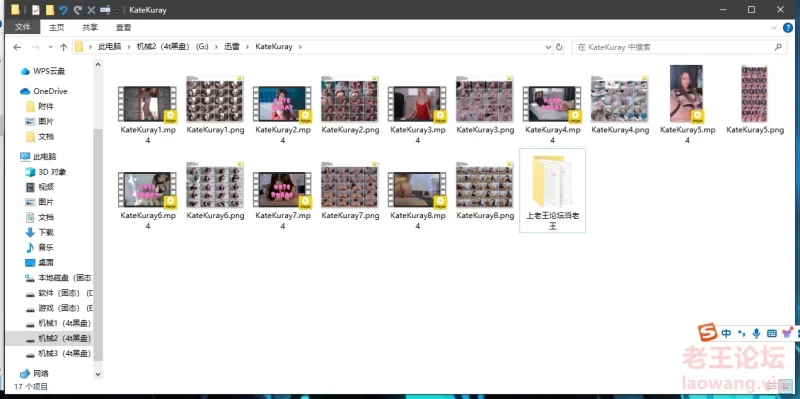Click the Delete X icon in title bar

[x=91, y=10]
